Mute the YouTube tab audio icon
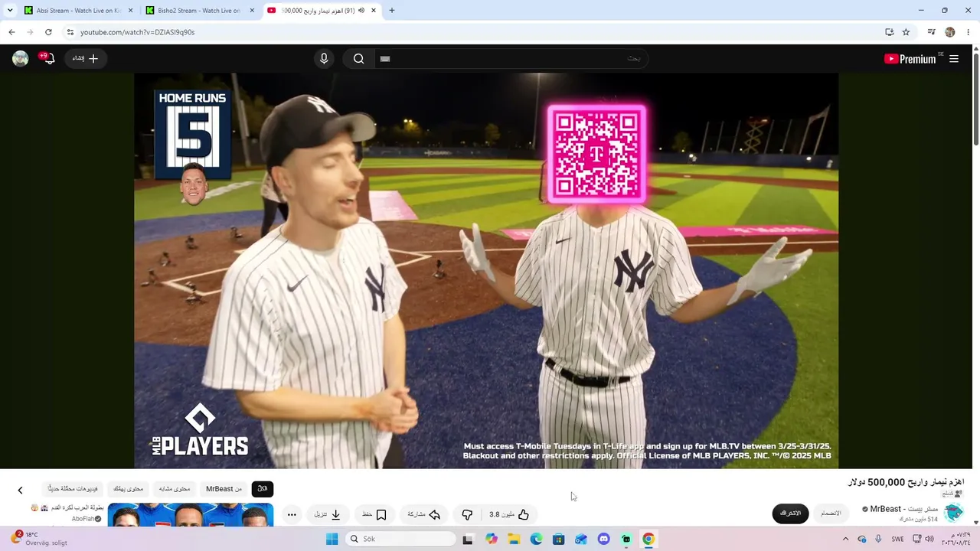 click(362, 11)
